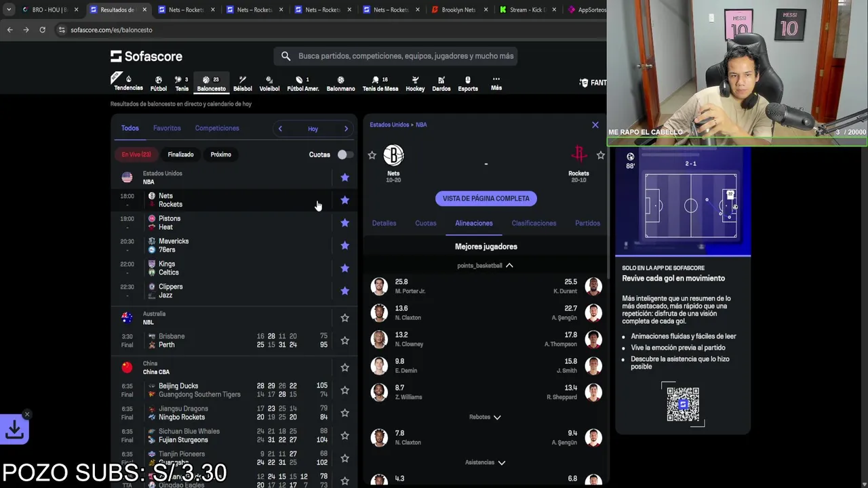The image size is (868, 488).
Task: Expand the Rebotes section
Action: point(485,418)
